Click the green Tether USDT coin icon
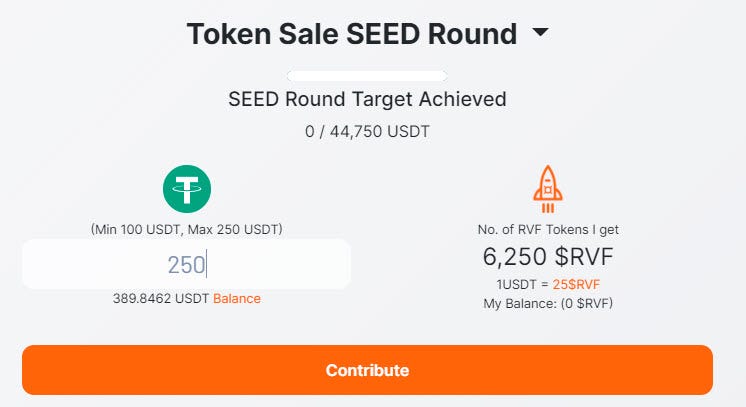Viewport: 746px width, 407px height. point(186,189)
